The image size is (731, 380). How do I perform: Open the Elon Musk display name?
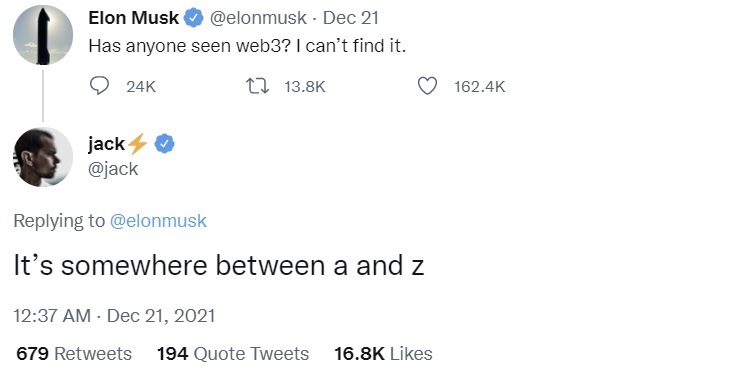point(133,18)
